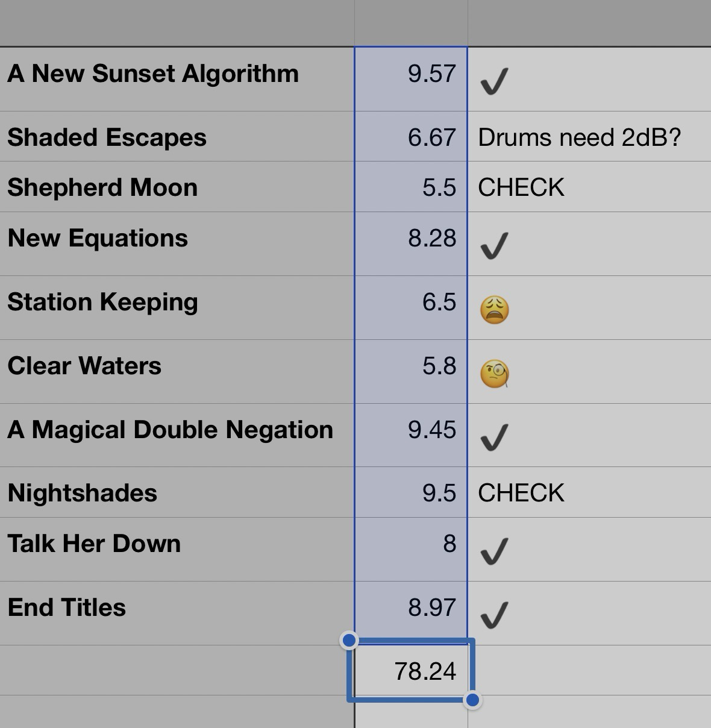Select the 8.97 value for End Titles
The width and height of the screenshot is (711, 728).
[x=411, y=607]
